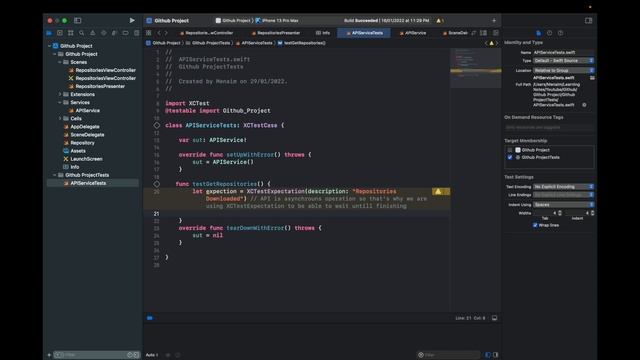
Task: Add a new editor tab with plus
Action: [x=494, y=20]
